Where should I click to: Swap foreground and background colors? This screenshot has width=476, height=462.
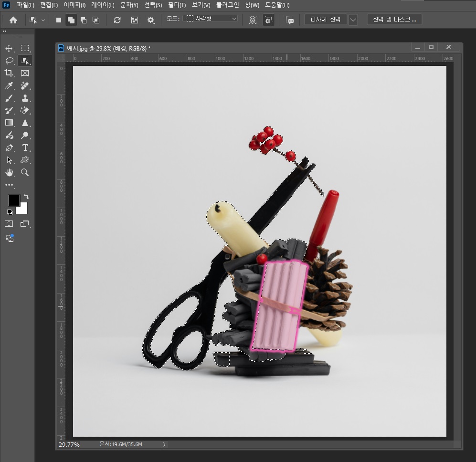[x=26, y=196]
